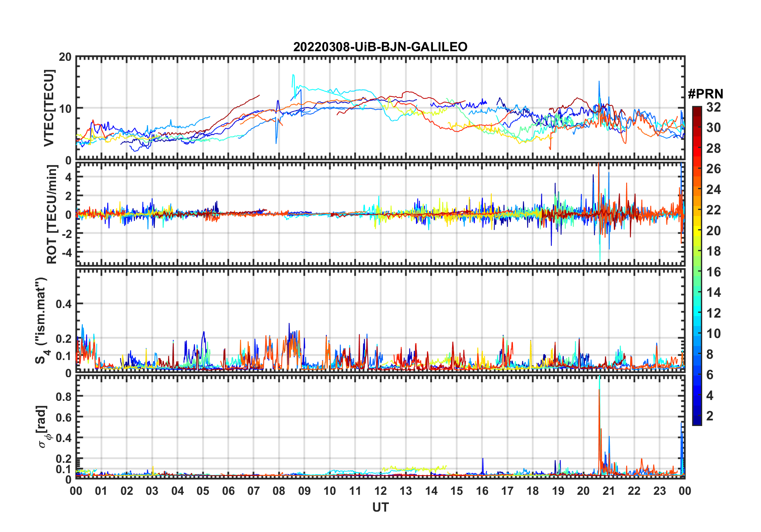Click the plot title 20220308-UiB-BJN-GALILEO
761x532 pixels.
click(380, 47)
